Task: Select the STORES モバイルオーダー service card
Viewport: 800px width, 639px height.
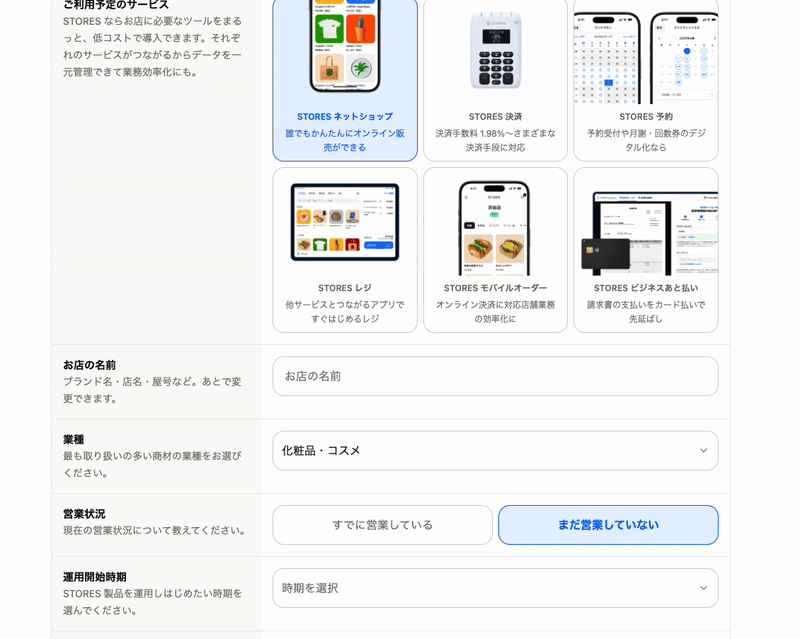Action: (x=495, y=250)
